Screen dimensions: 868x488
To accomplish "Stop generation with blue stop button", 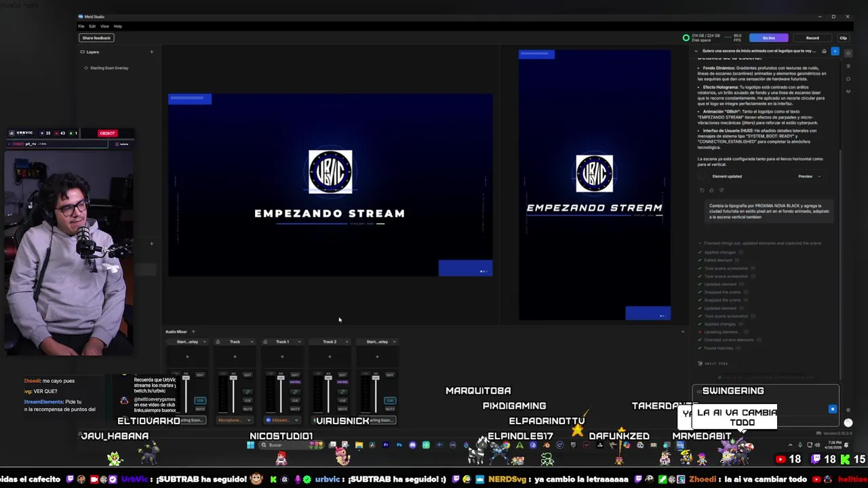I will 833,409.
